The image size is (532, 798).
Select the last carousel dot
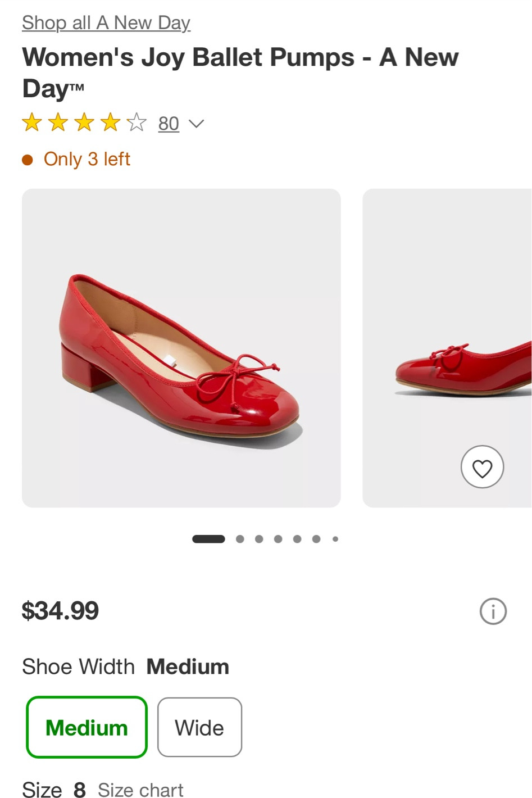(x=335, y=538)
